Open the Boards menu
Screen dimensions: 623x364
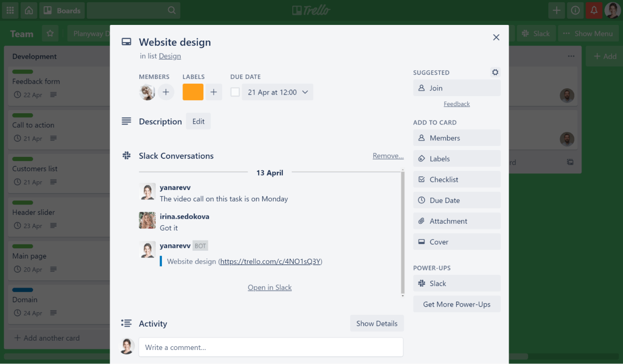pos(62,10)
